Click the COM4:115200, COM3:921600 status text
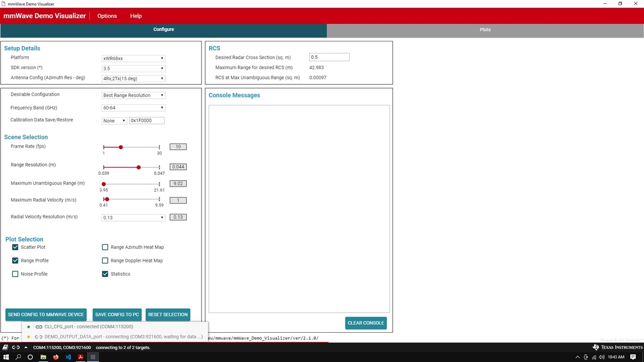 point(62,347)
